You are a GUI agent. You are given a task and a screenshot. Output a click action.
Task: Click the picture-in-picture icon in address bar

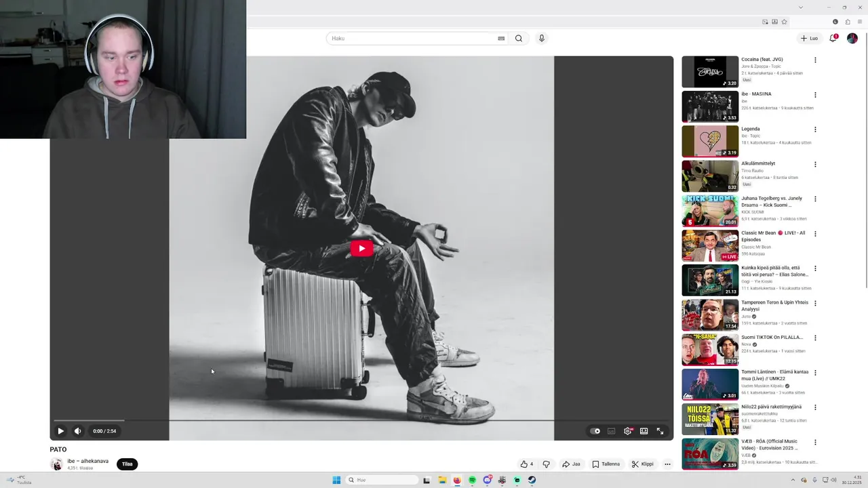click(766, 22)
